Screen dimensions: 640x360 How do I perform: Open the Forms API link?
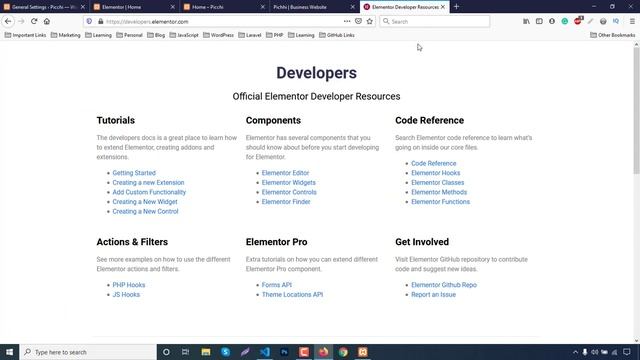(277, 285)
